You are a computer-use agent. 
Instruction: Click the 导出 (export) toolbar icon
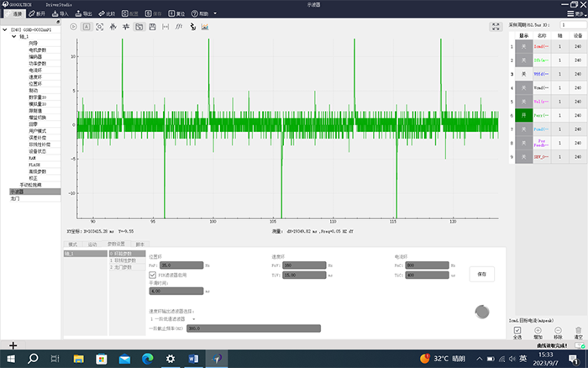click(x=83, y=14)
